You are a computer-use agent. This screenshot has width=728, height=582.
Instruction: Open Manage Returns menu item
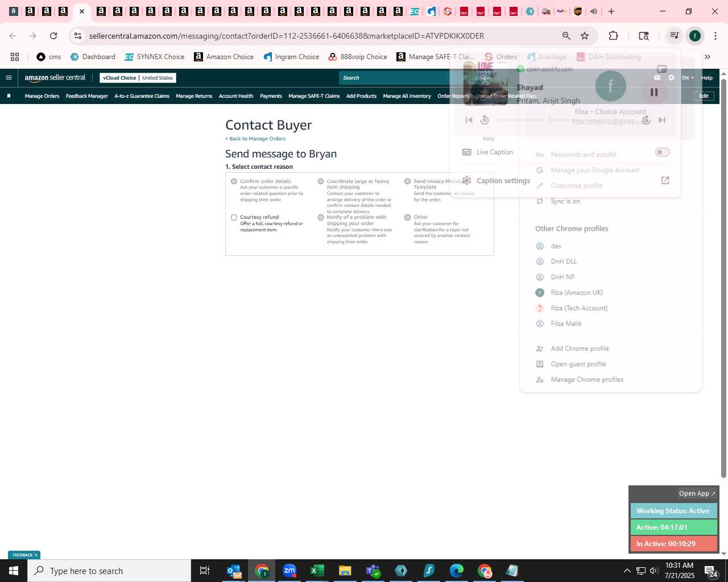[194, 96]
